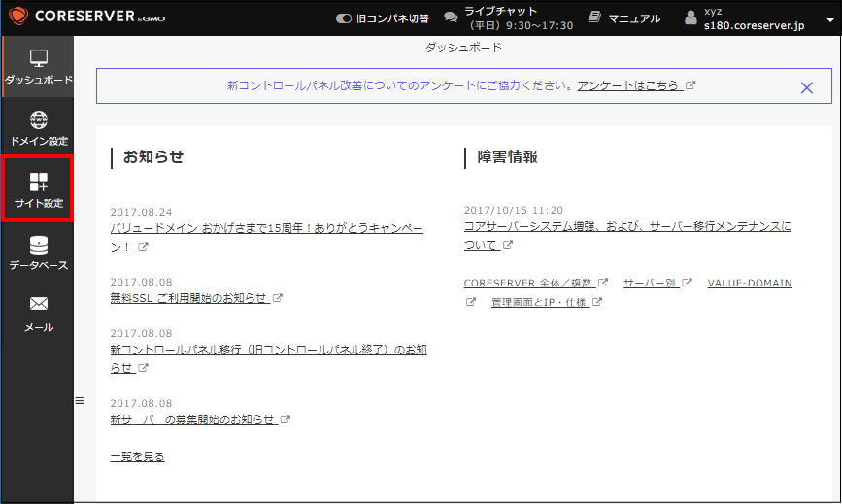Click the manual book icon

click(594, 17)
